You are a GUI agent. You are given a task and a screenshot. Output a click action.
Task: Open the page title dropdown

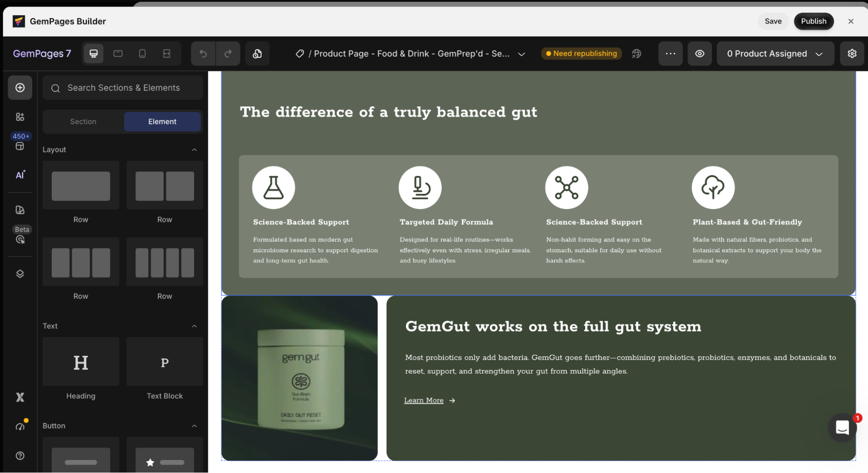521,54
